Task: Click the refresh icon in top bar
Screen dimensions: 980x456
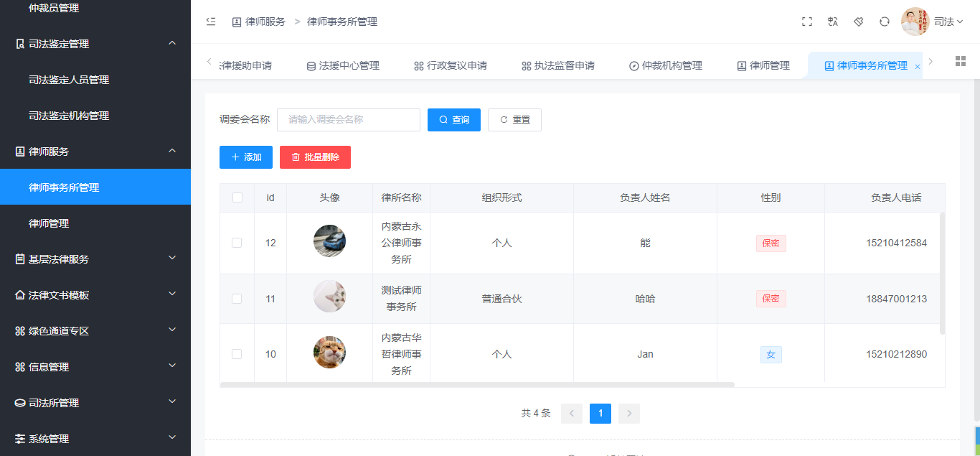Action: 885,22
